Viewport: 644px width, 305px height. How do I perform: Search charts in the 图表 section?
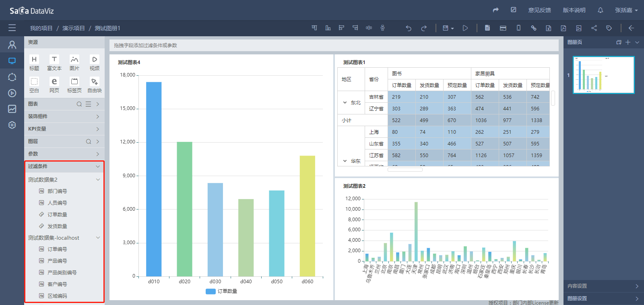pyautogui.click(x=79, y=104)
